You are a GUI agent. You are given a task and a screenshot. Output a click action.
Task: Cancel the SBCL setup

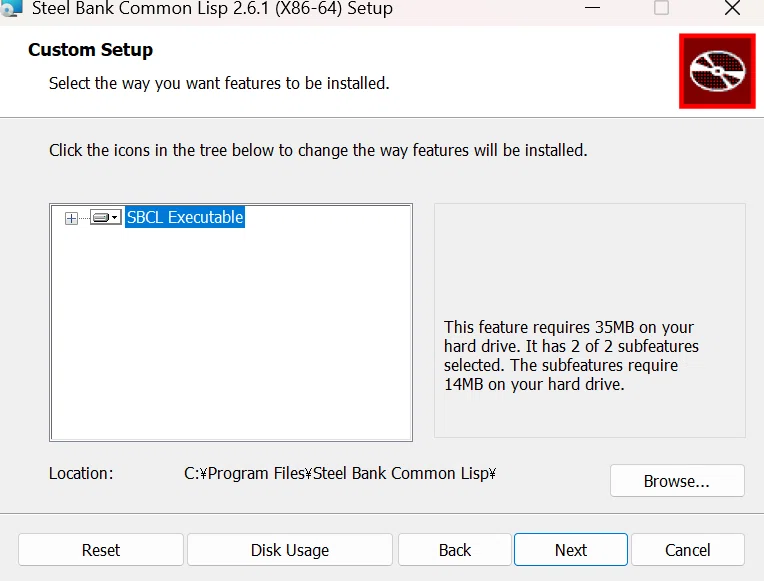(688, 550)
